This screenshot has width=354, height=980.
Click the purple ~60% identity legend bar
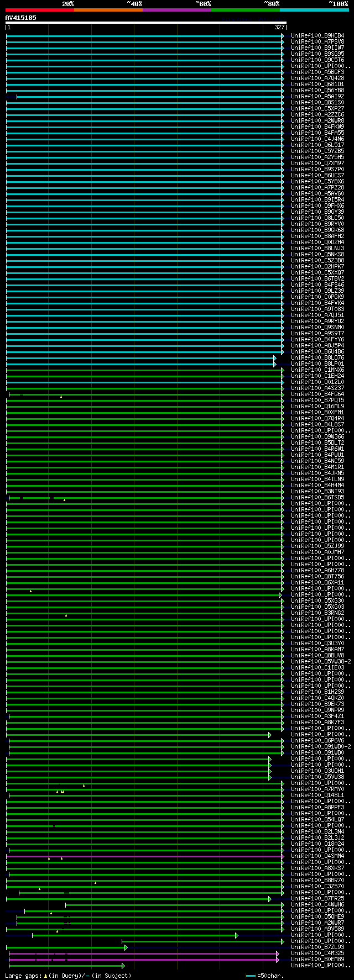pos(177,9)
